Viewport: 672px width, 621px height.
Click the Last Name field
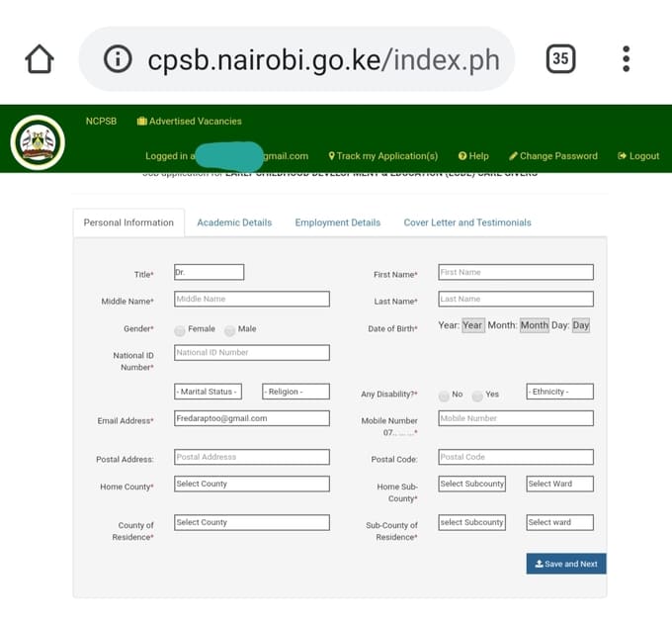pyautogui.click(x=516, y=299)
